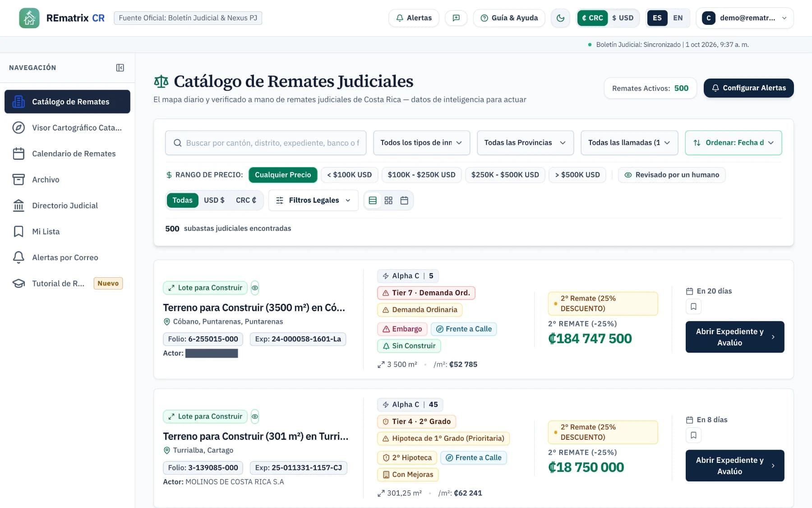Toggle Revisado por un humano filter
This screenshot has height=508, width=812.
(671, 175)
